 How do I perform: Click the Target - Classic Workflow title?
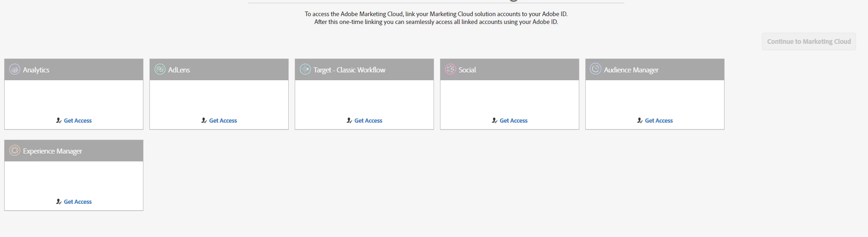[x=349, y=70]
